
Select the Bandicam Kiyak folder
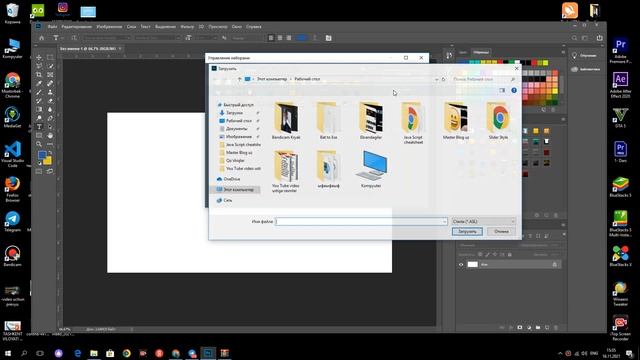286,121
